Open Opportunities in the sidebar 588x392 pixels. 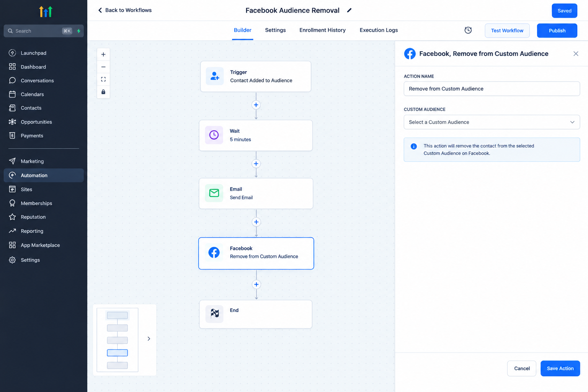tap(44, 122)
